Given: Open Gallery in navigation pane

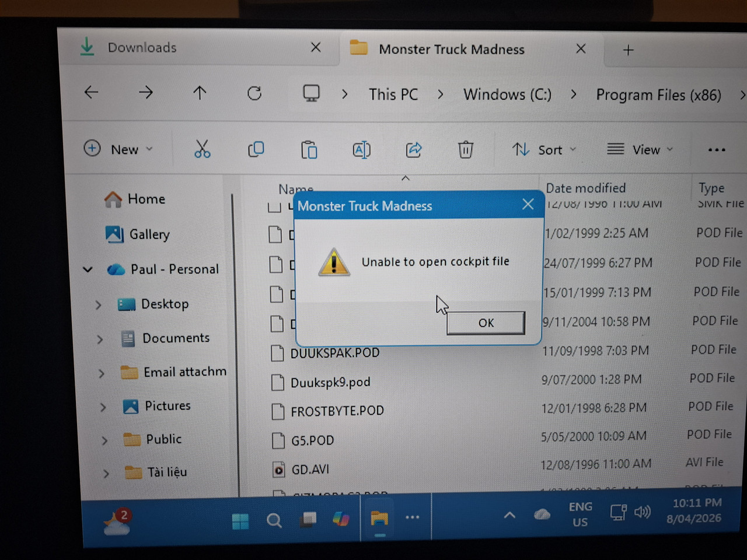Looking at the screenshot, I should [138, 234].
